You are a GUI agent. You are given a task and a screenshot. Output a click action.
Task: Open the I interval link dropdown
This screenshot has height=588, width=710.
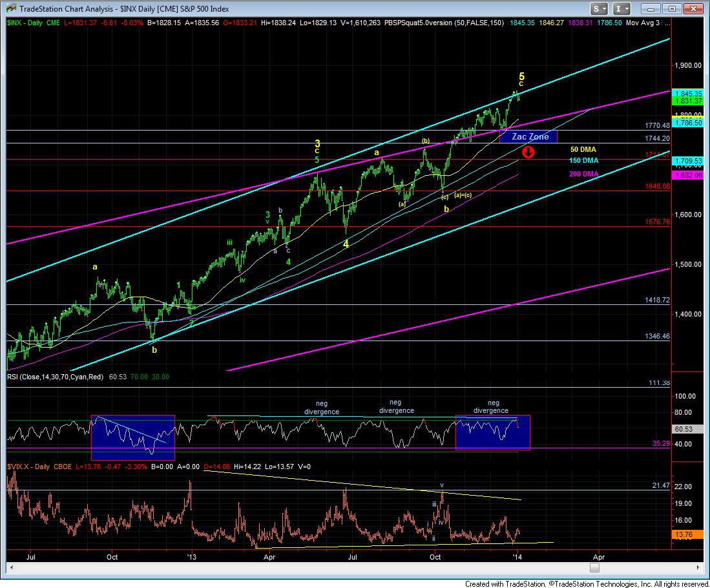[623, 9]
